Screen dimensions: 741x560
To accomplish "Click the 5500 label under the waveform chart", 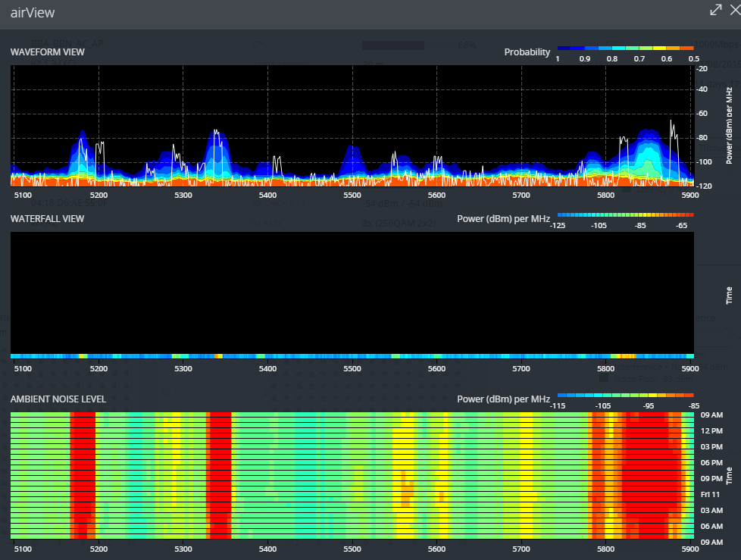I will (x=352, y=196).
